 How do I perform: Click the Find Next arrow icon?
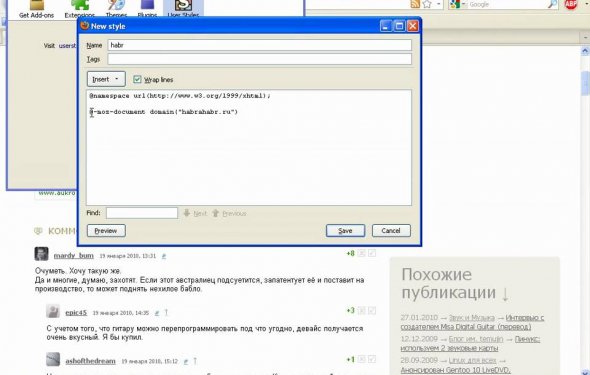[x=187, y=213]
